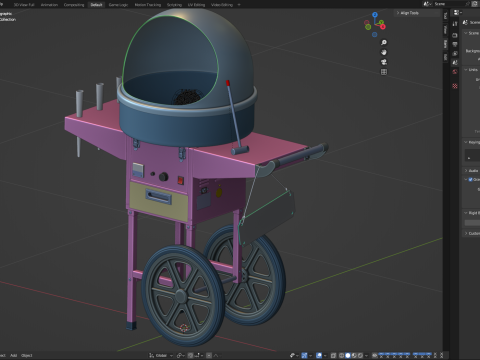Click the new scene icon in top bar
This screenshot has height=360, width=480.
pos(475,4)
